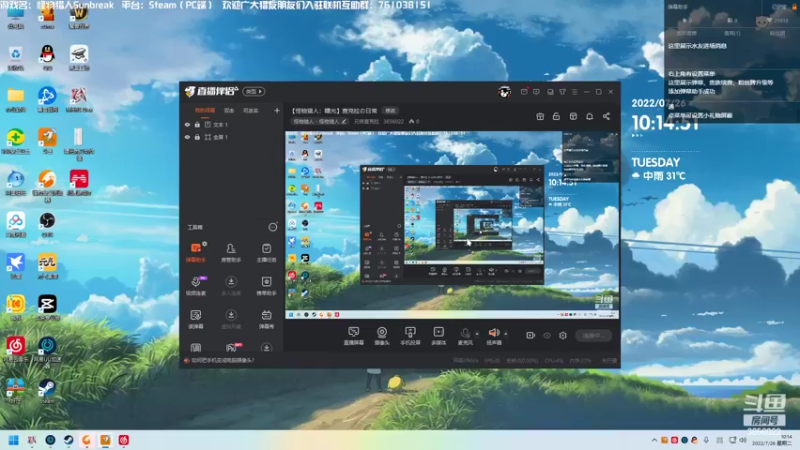The image size is (800, 450).
Task: Switch to the second scene tab
Action: tap(229, 111)
